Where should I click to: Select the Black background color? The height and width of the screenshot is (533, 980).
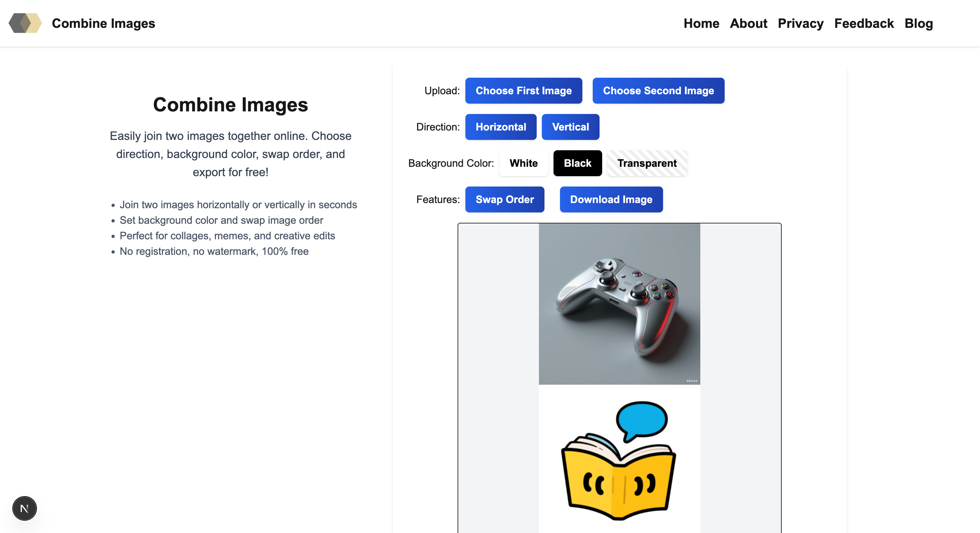pos(577,163)
